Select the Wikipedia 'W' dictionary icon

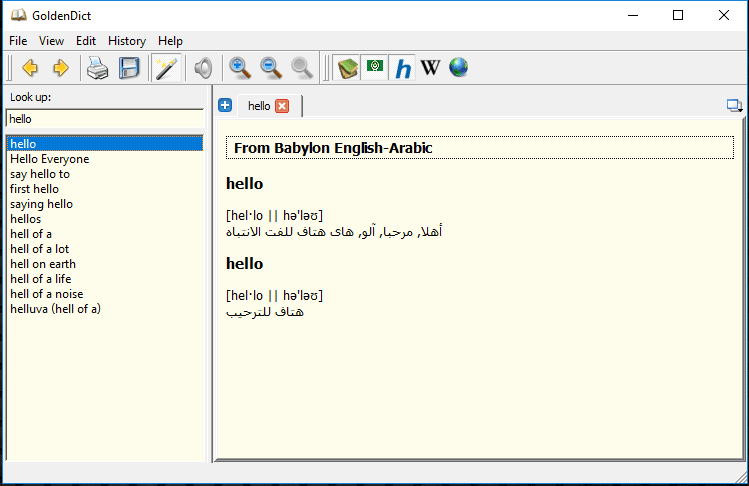430,68
